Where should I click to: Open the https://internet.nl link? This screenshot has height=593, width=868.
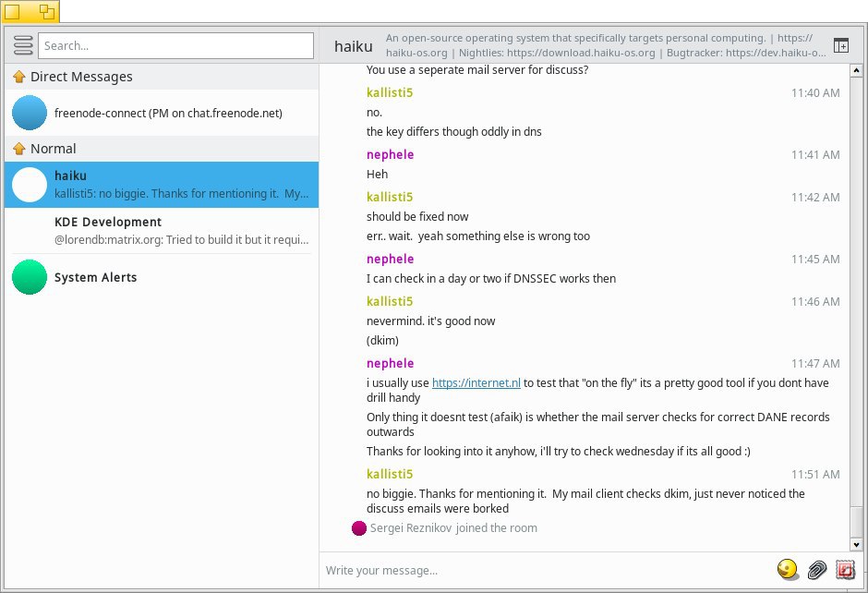click(476, 382)
